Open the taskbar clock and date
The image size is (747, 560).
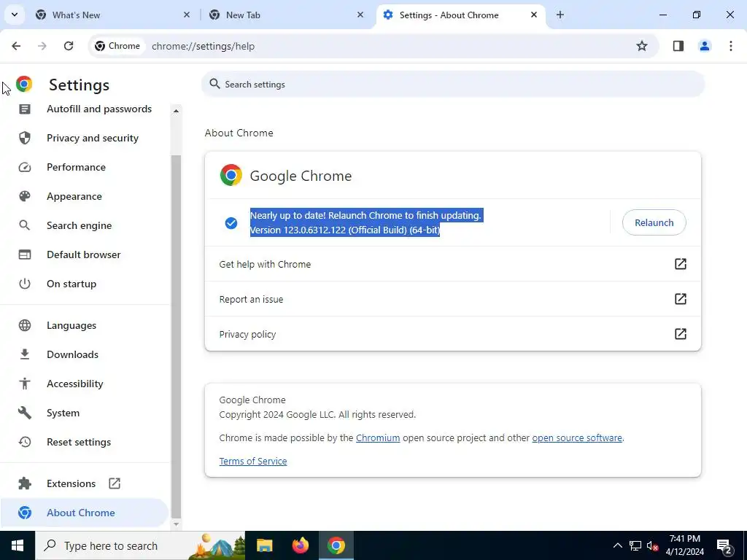[x=684, y=545]
